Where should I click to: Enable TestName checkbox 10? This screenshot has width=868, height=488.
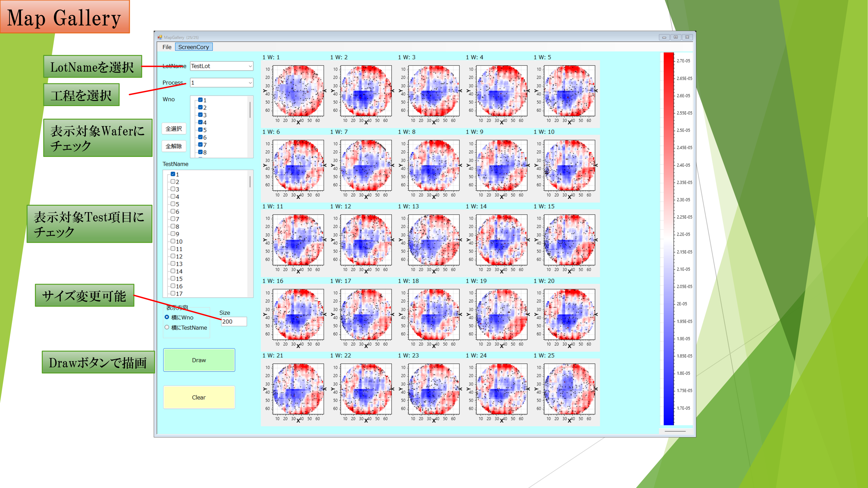(173, 241)
